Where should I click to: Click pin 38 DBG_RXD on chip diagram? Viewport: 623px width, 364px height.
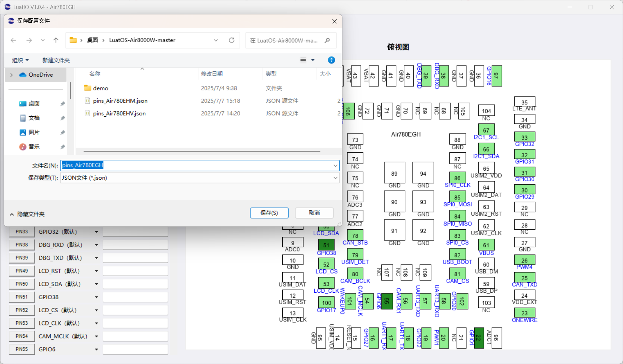[x=444, y=76]
